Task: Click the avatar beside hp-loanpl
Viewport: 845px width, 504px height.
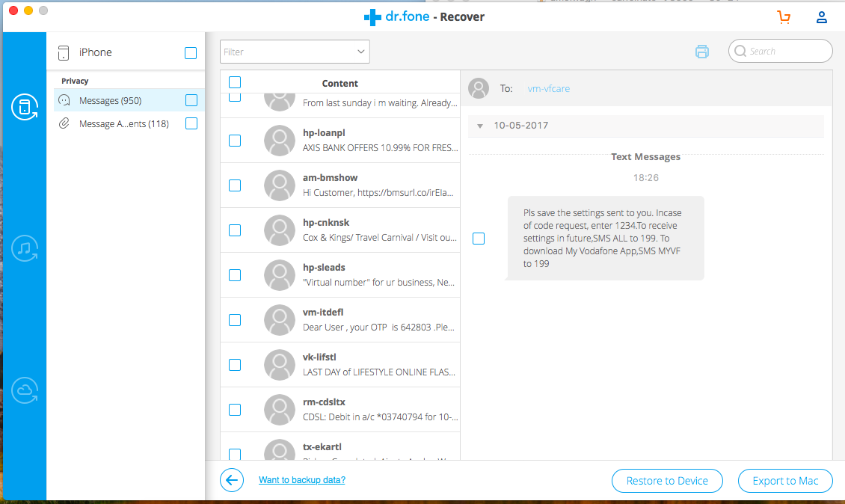Action: point(279,141)
